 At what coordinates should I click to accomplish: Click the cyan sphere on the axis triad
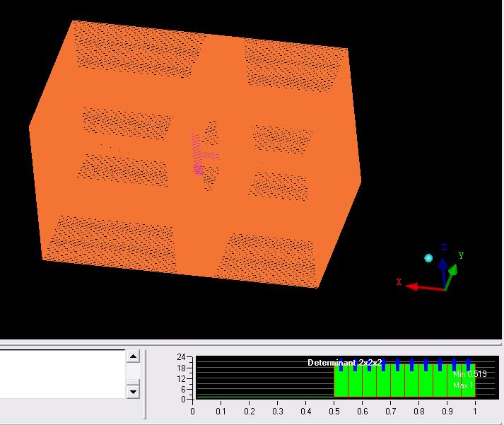click(428, 258)
